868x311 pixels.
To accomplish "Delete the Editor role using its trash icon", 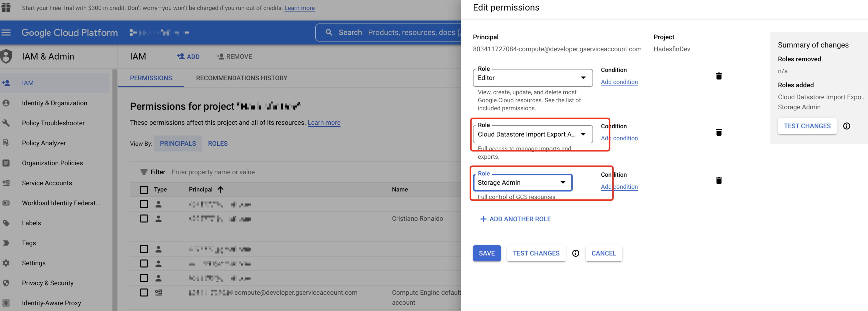I will pyautogui.click(x=719, y=76).
